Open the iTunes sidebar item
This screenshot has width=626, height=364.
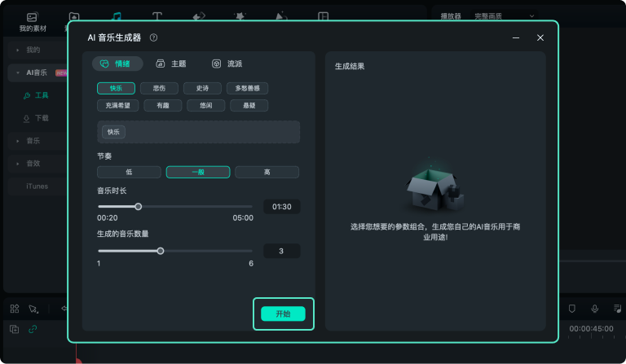click(x=37, y=186)
